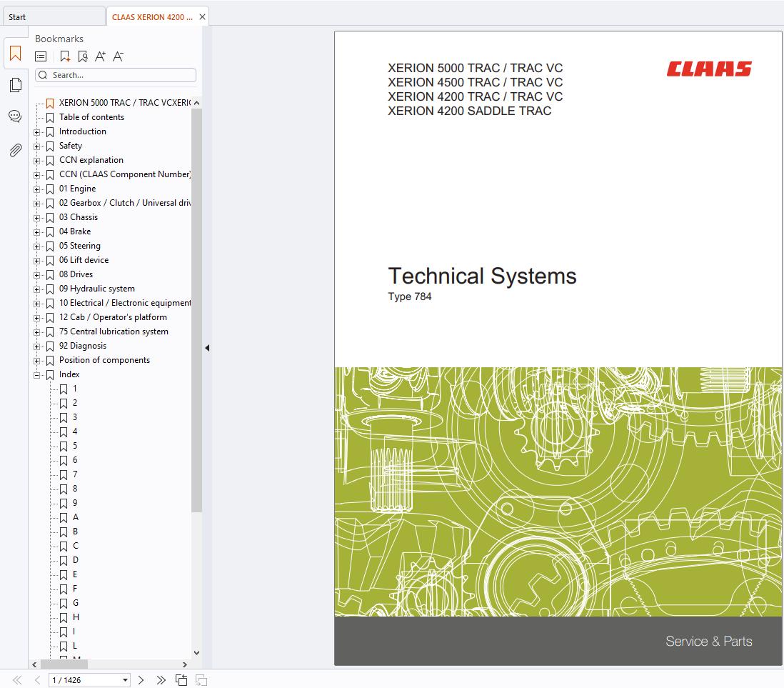Jump to last page button
Screen dimensions: 784x688
161,680
